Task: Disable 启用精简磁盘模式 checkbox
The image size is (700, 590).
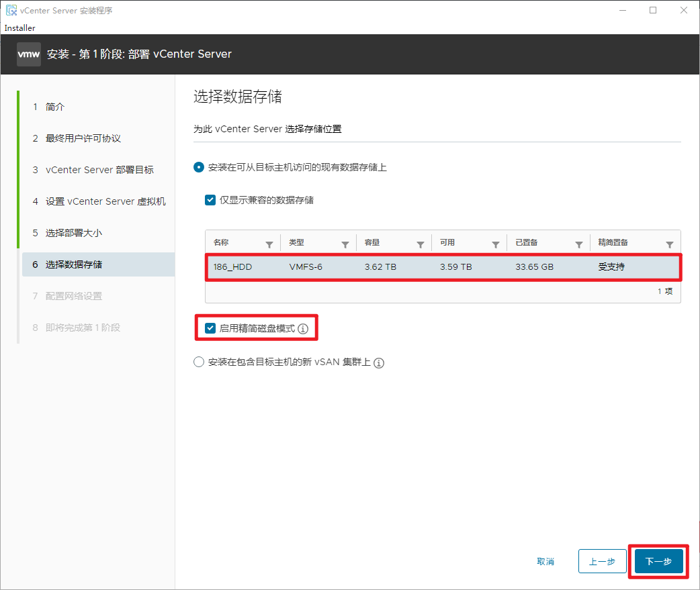Action: click(x=211, y=328)
